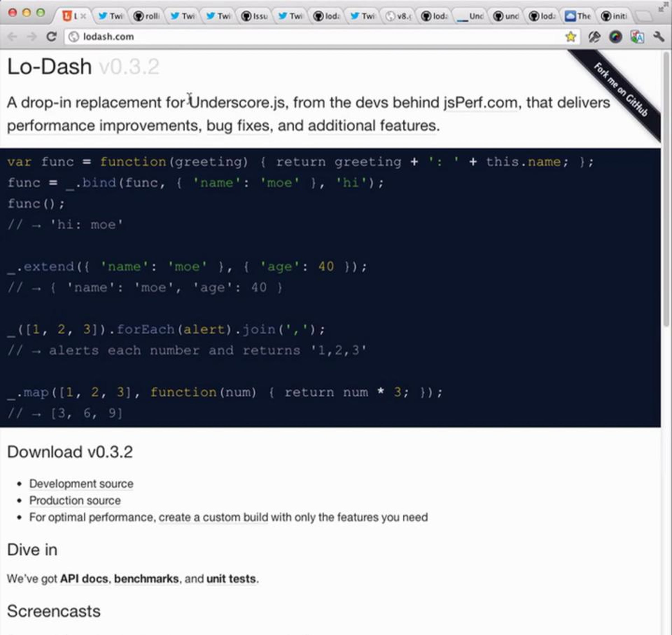Click the browser back arrow
The width and height of the screenshot is (672, 635).
click(x=13, y=37)
